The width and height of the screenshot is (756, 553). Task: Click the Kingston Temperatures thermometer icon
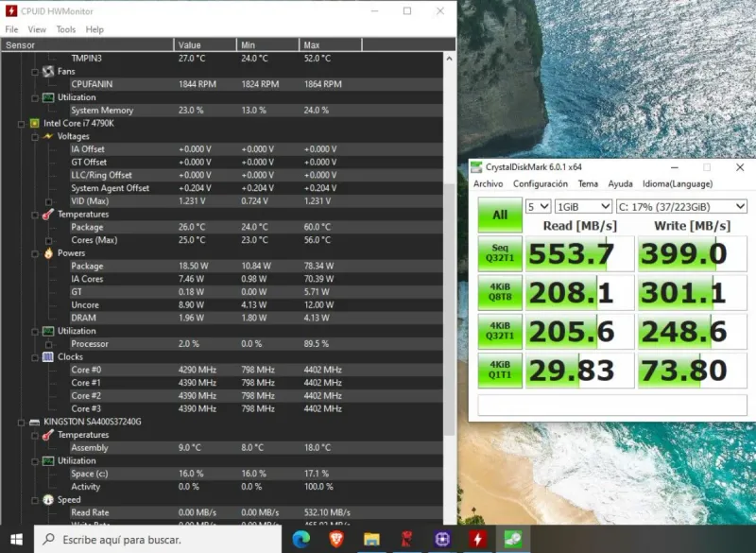tap(48, 435)
